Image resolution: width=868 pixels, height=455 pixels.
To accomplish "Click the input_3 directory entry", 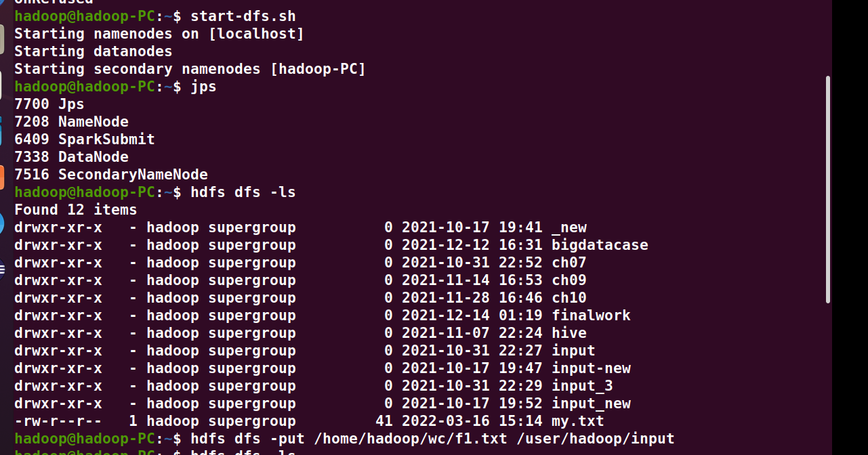I will pyautogui.click(x=582, y=386).
